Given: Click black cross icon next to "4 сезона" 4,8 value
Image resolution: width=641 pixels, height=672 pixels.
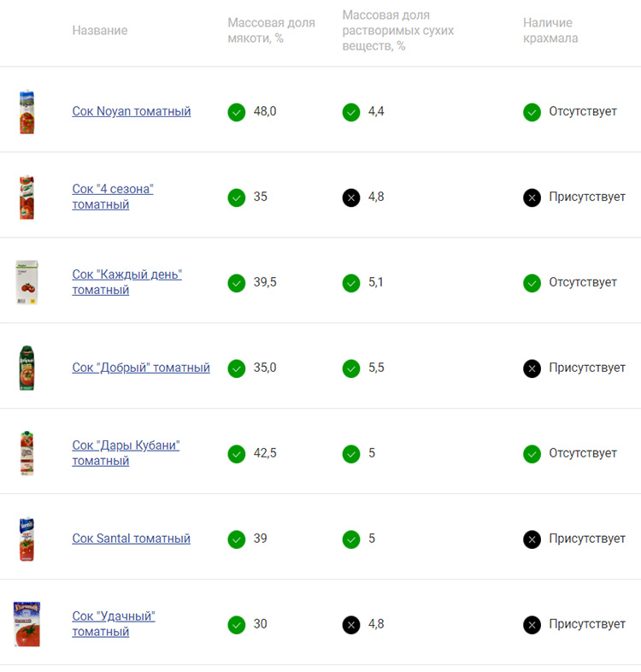Looking at the screenshot, I should (x=351, y=197).
